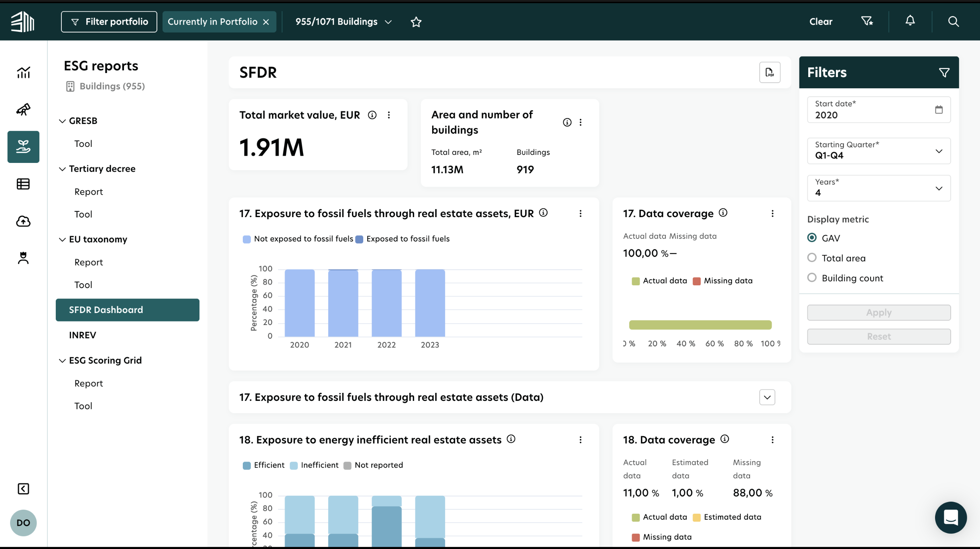Viewport: 980px width, 549px height.
Task: Export SFDR report as PDF
Action: (770, 72)
